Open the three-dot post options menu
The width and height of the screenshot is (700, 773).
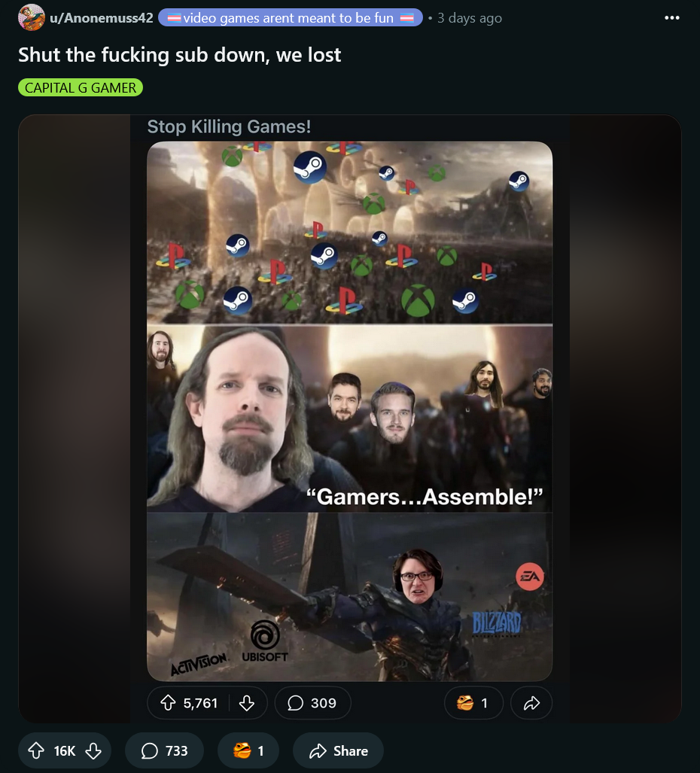click(x=672, y=18)
